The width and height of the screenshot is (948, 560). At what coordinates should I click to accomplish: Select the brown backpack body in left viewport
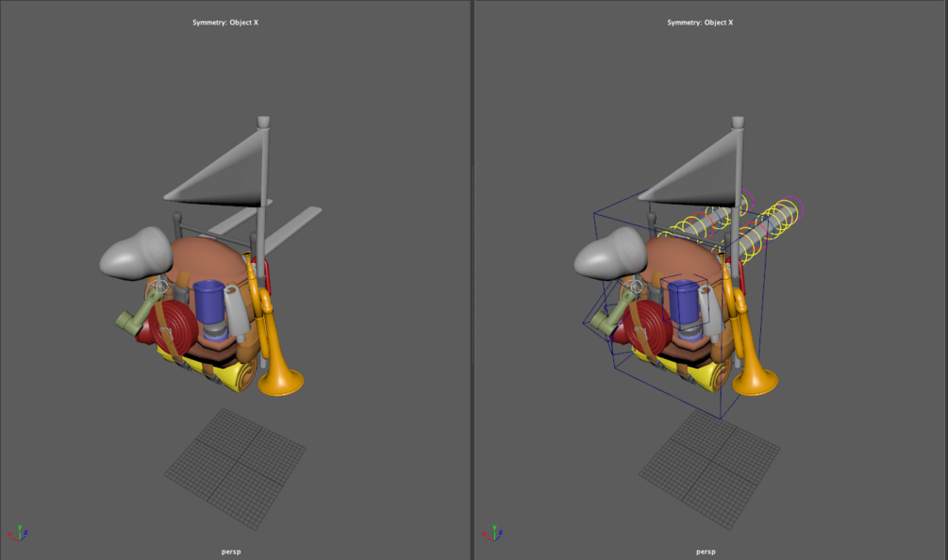(x=208, y=260)
